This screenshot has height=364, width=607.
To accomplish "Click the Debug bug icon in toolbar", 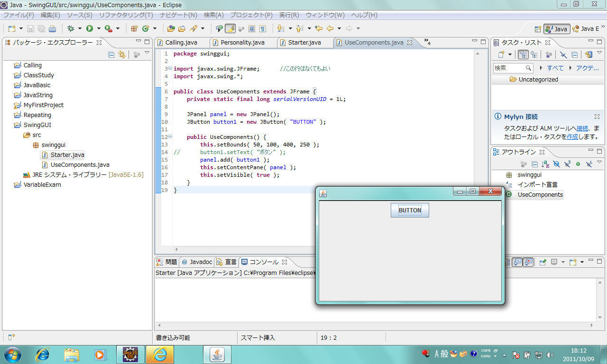I will 71,28.
